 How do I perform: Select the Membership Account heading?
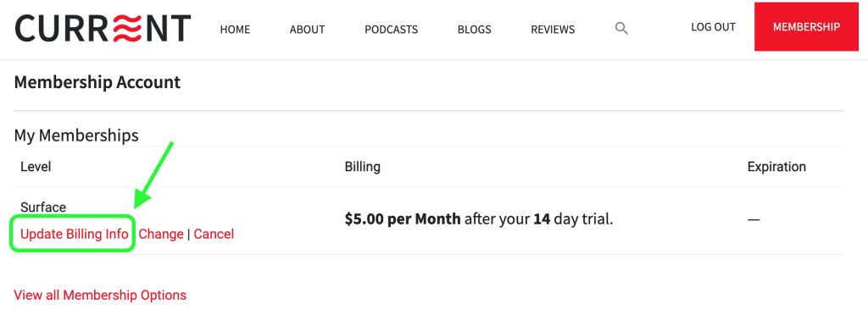97,82
